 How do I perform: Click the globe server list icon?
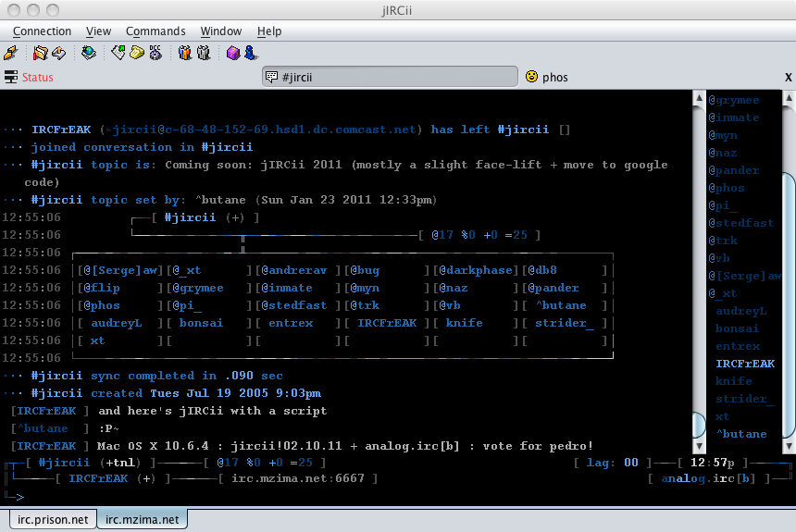pos(88,53)
